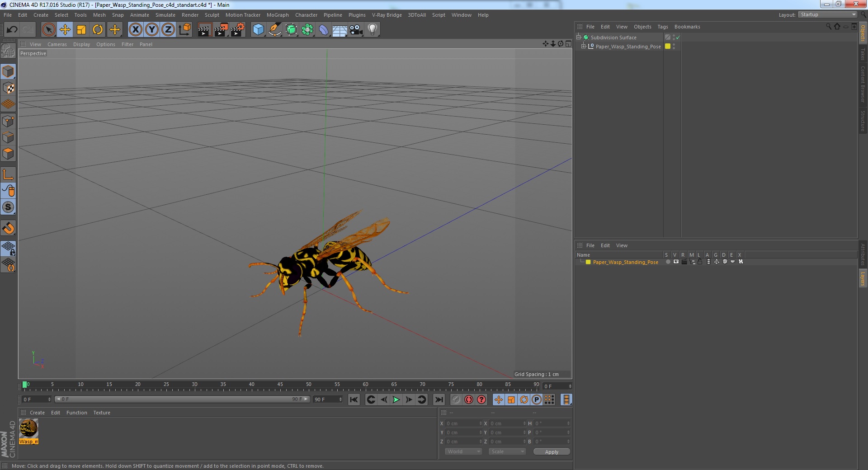This screenshot has width=868, height=470.
Task: Click Paper_Wasp_Standing_Pose yellow layer swatch in Objects
Action: point(667,46)
